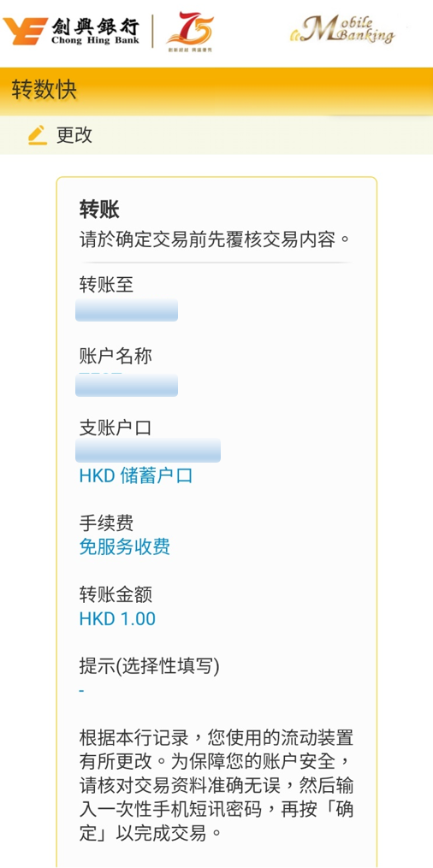Click the 提示(选择性填写) remark field

click(150, 677)
